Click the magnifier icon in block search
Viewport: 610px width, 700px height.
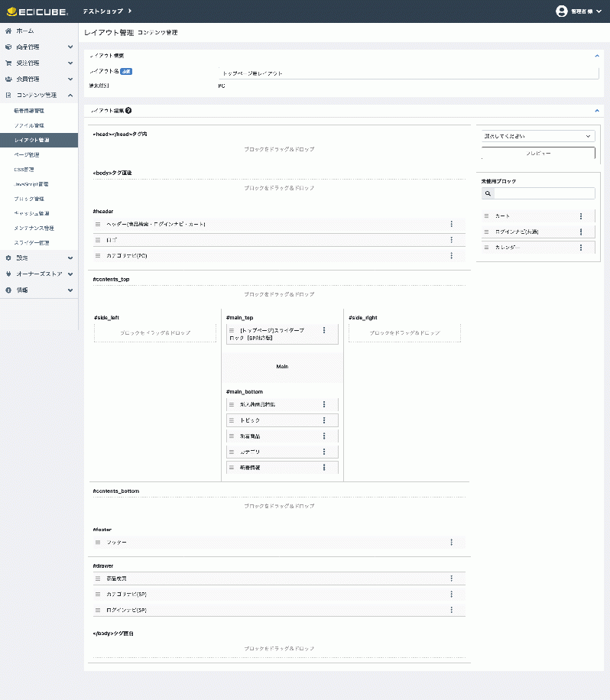click(x=488, y=193)
